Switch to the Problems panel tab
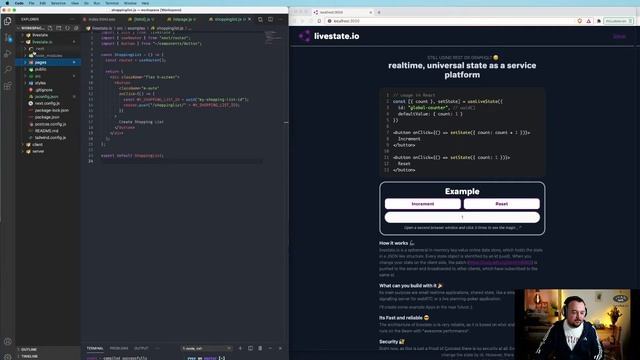This screenshot has width=640, height=360. coord(119,348)
